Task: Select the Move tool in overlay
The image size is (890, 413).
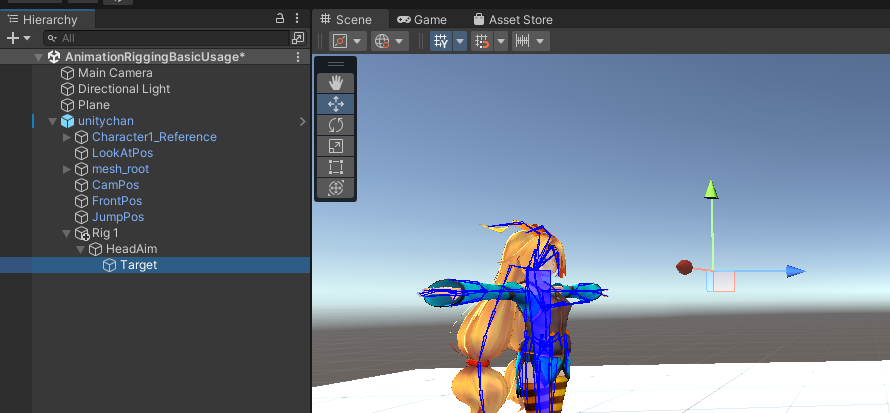Action: click(335, 104)
